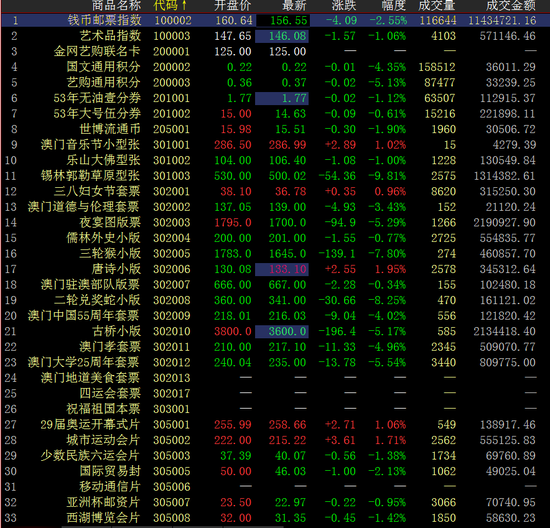The image size is (550, 528).
Task: Click volume value 3440
Action: point(443,362)
